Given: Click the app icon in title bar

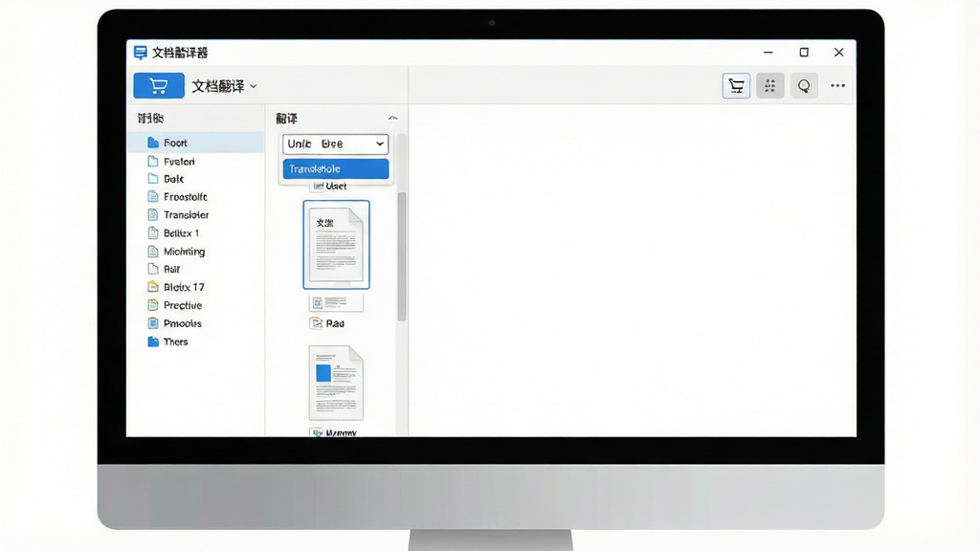Looking at the screenshot, I should [141, 53].
